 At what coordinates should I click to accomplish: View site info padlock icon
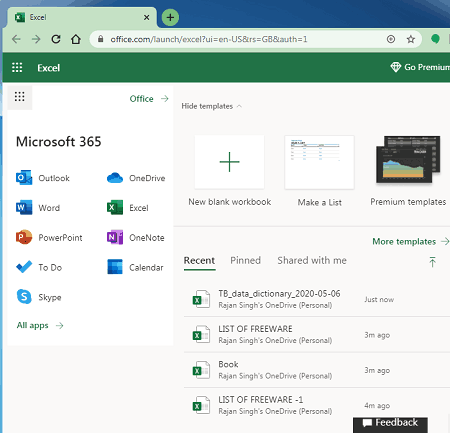tap(100, 39)
